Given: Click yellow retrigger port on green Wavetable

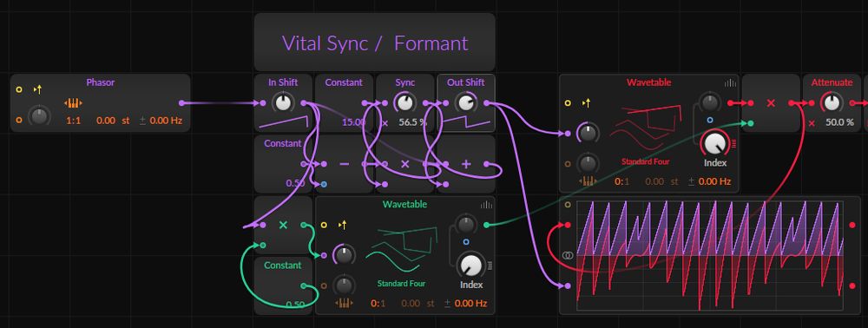Looking at the screenshot, I should click(324, 225).
